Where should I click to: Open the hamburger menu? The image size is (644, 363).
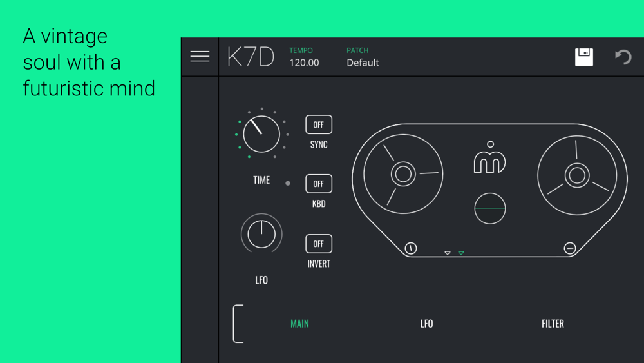click(x=200, y=56)
